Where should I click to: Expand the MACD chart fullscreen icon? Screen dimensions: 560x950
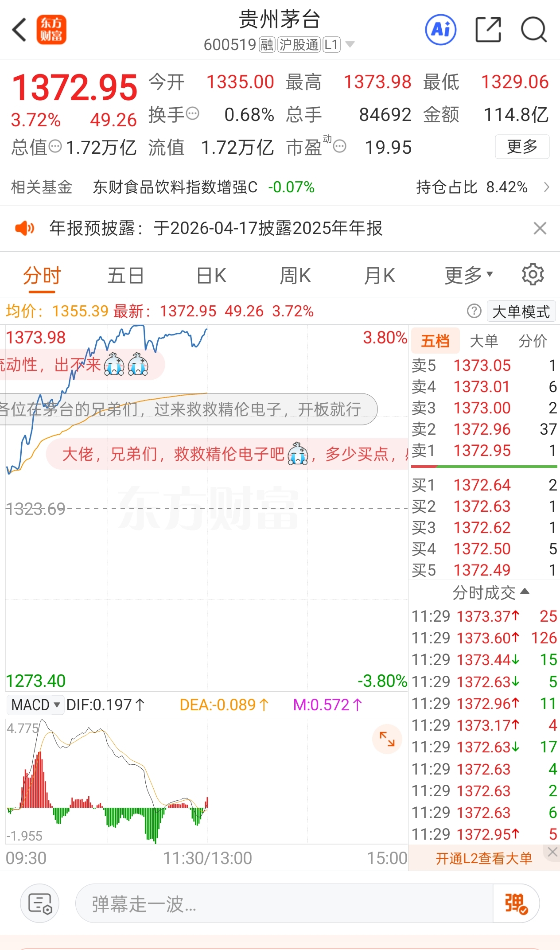[387, 739]
